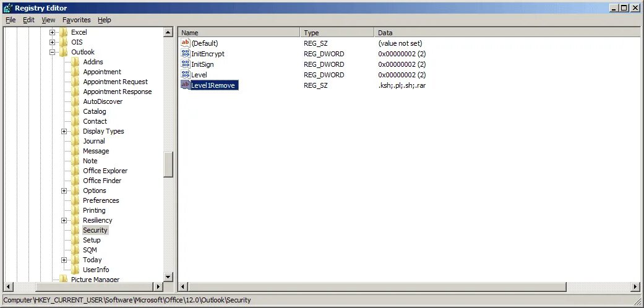Expand the Today key

click(x=64, y=260)
